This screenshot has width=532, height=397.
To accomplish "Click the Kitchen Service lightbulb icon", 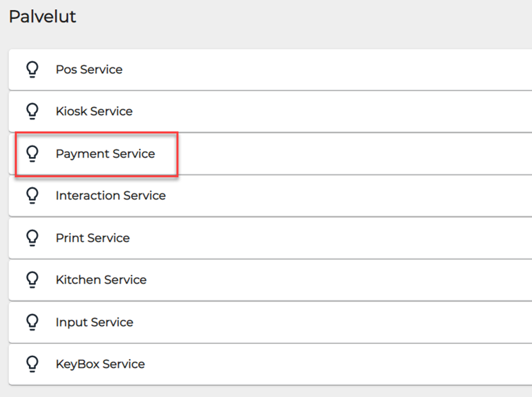I will click(33, 280).
